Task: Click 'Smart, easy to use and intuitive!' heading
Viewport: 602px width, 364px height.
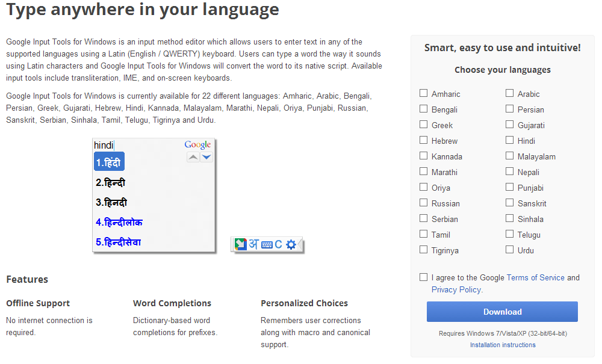Action: (x=503, y=48)
